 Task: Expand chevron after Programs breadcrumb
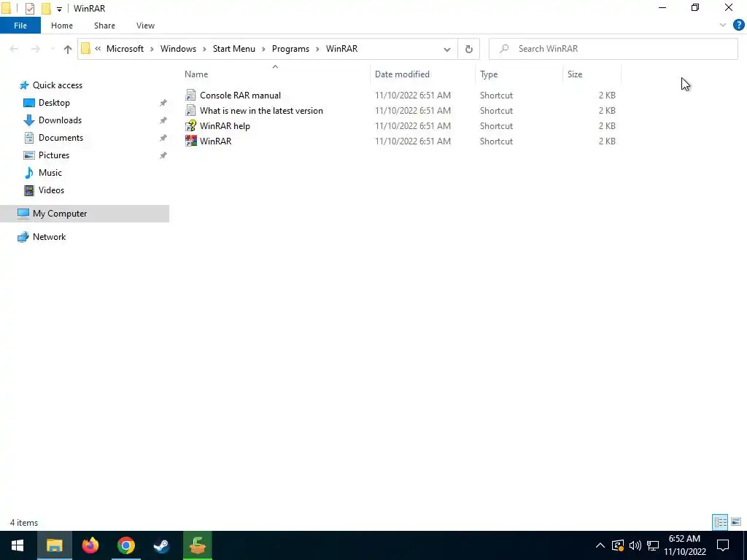point(318,49)
